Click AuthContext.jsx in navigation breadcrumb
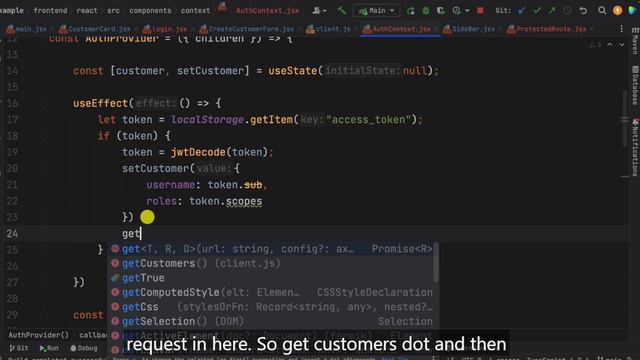This screenshot has width=640, height=360. 267,11
